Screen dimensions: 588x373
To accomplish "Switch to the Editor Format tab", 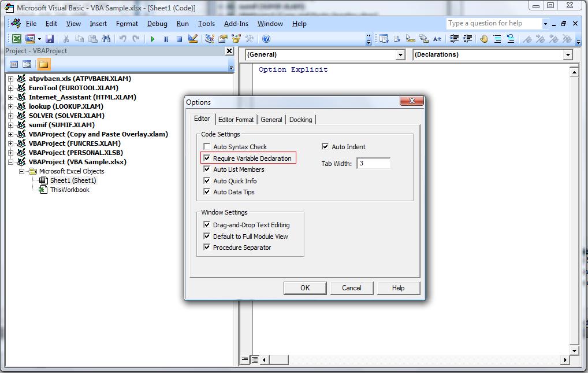I will (236, 120).
